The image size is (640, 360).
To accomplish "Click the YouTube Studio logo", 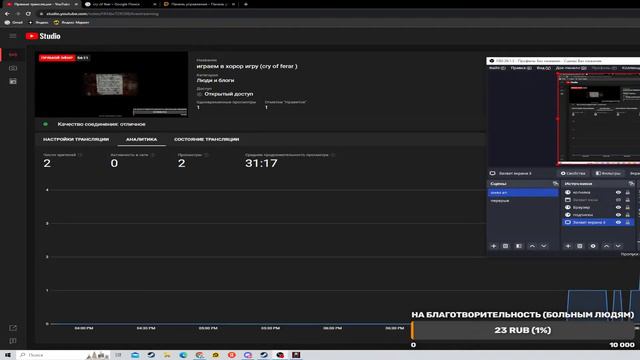I will pyautogui.click(x=43, y=36).
